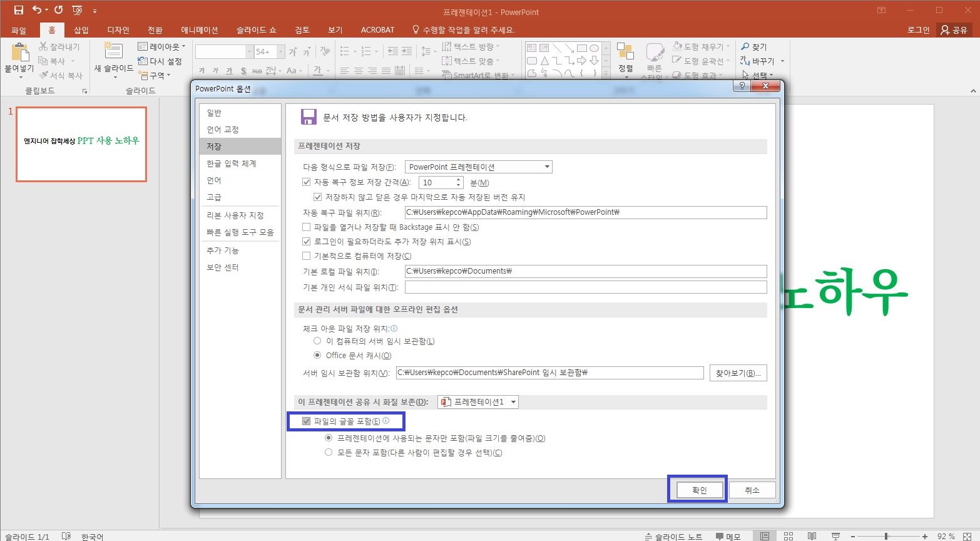Open the 프레젠테이션1 presentation dropdown
Screen dimensions: 980x541
tap(478, 402)
